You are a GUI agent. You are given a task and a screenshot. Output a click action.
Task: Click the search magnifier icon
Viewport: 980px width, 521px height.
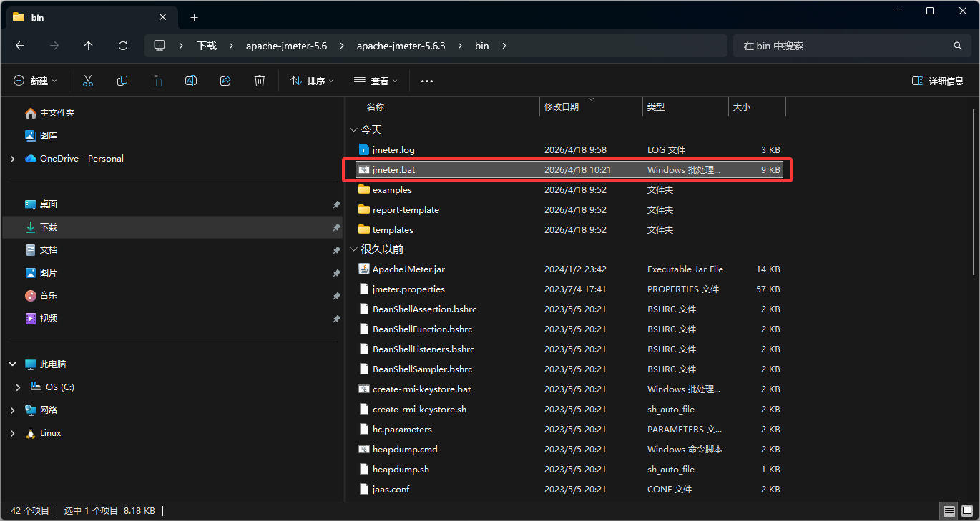[x=958, y=46]
